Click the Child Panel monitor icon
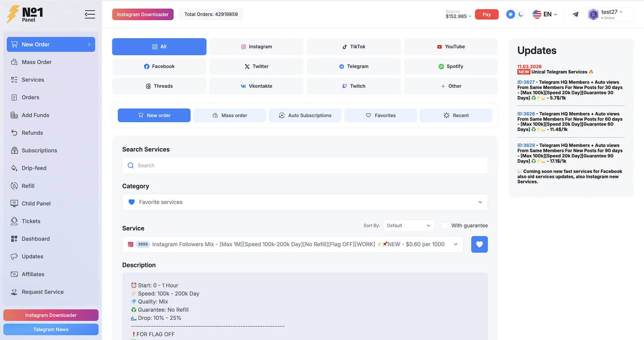This screenshot has width=644, height=340. [14, 203]
